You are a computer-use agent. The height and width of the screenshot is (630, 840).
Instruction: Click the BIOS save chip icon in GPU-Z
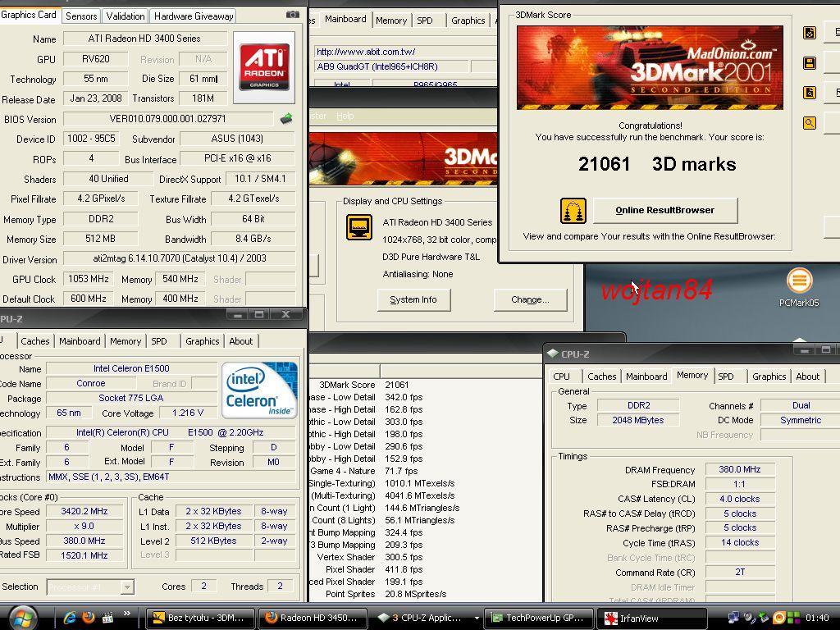[x=286, y=118]
